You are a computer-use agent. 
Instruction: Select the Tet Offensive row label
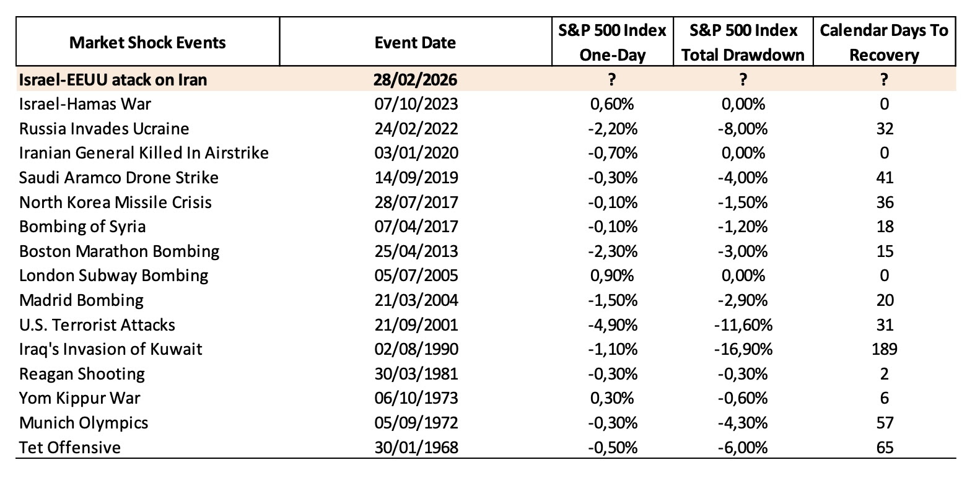click(x=70, y=447)
